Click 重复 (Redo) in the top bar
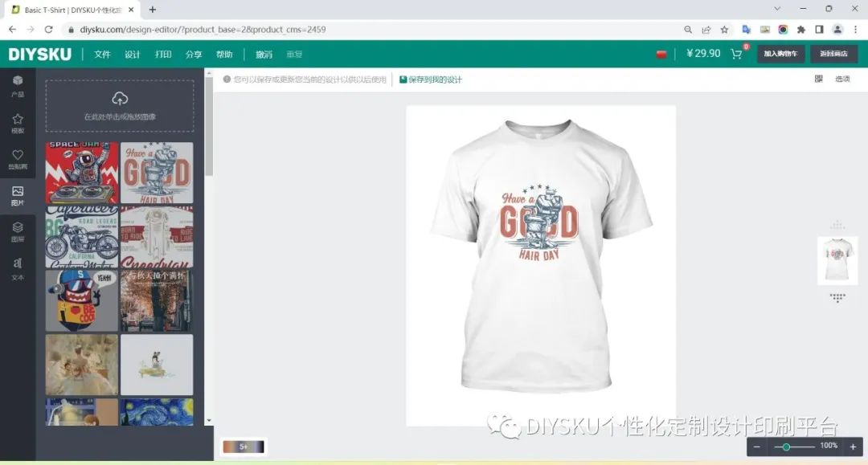 [294, 54]
